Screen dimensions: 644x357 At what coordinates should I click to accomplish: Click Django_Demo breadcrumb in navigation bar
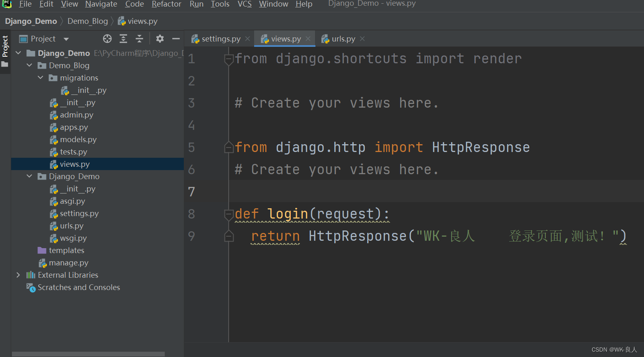click(31, 21)
